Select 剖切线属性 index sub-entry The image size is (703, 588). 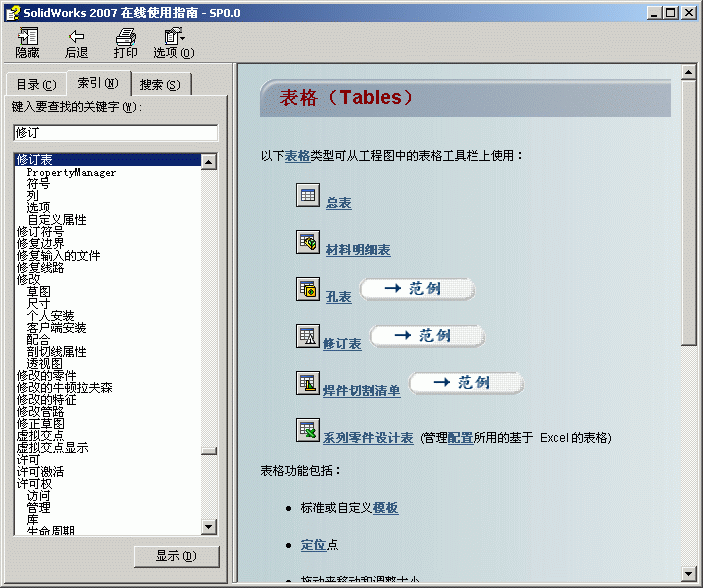tap(56, 352)
